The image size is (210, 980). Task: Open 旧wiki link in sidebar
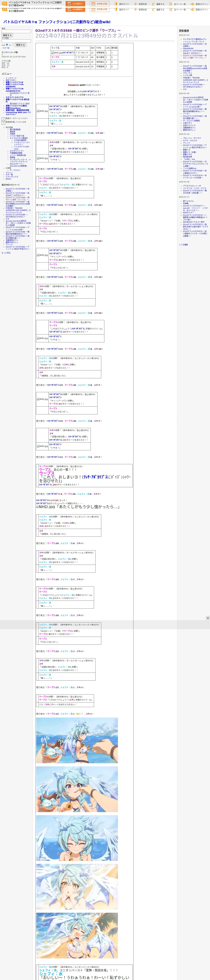pyautogui.click(x=8, y=179)
